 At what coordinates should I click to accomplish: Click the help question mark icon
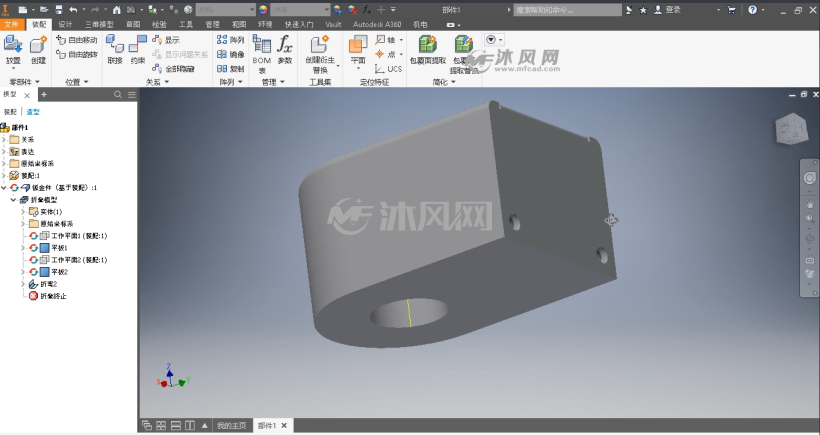click(753, 9)
